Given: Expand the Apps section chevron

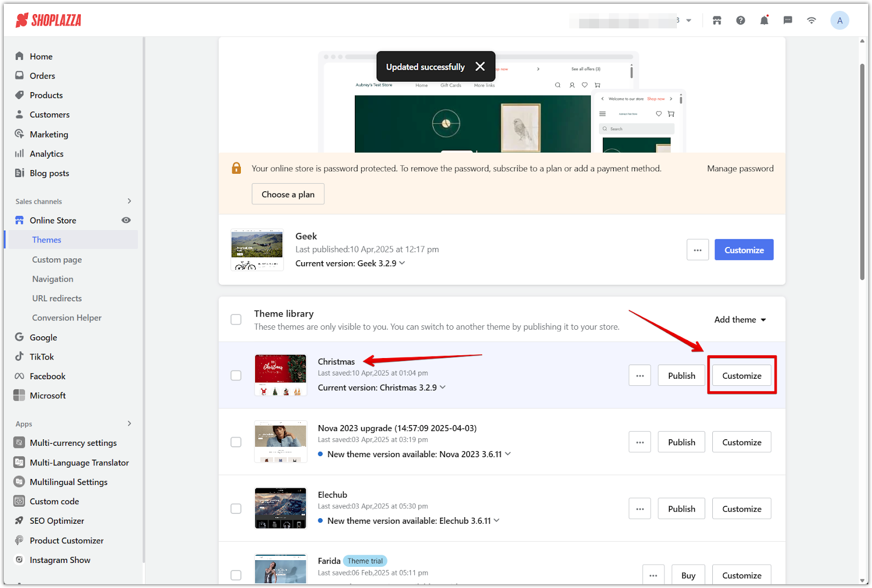Looking at the screenshot, I should (129, 423).
